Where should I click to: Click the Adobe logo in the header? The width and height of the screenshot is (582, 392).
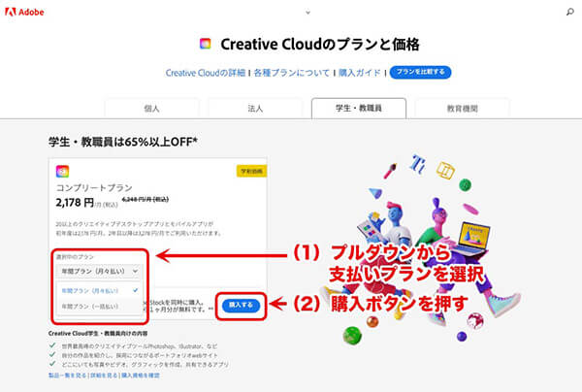pyautogui.click(x=24, y=12)
